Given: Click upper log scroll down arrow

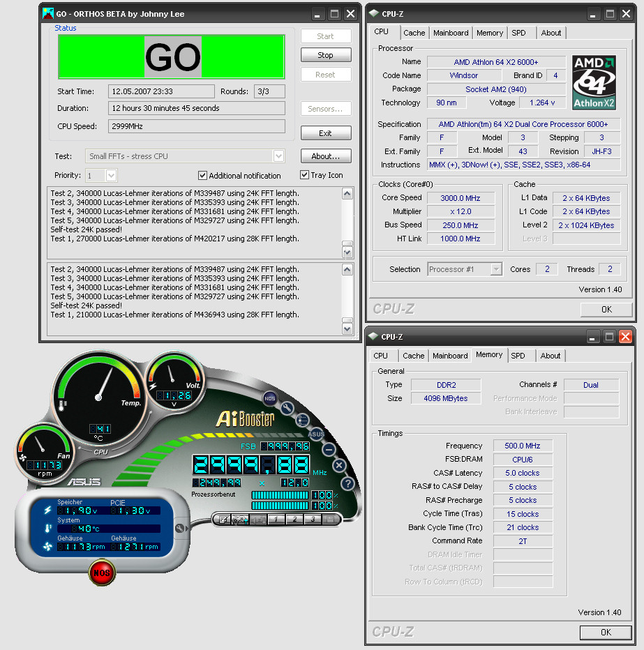Looking at the screenshot, I should (347, 252).
